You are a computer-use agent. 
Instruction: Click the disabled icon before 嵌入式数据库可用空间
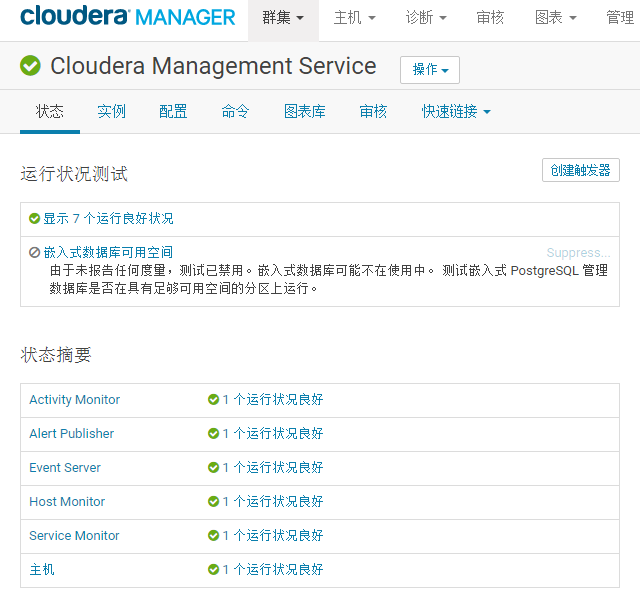coord(34,252)
